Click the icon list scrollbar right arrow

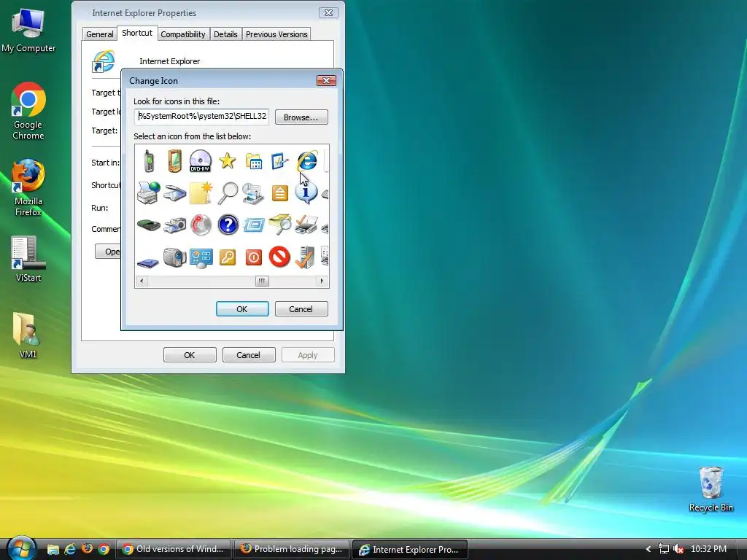[322, 281]
